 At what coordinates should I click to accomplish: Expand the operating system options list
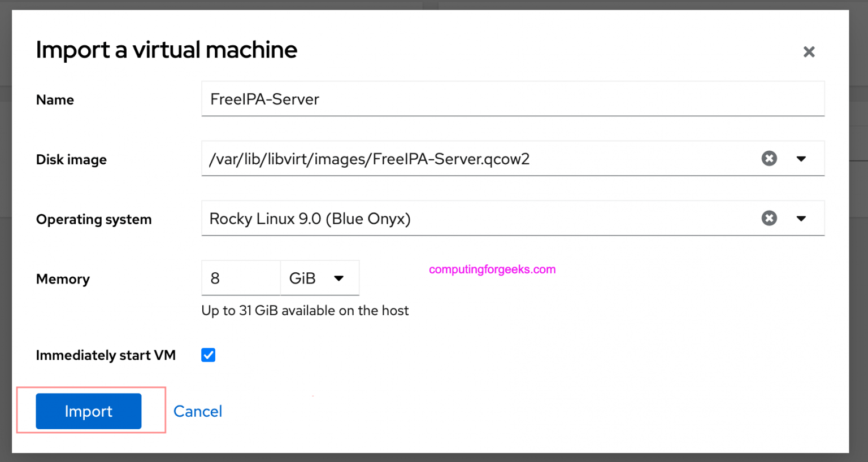pyautogui.click(x=802, y=218)
